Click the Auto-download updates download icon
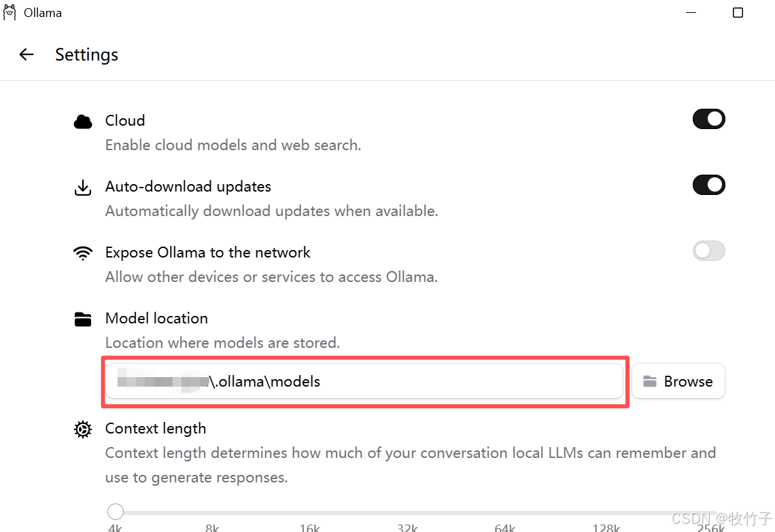This screenshot has width=775, height=532. tap(83, 188)
